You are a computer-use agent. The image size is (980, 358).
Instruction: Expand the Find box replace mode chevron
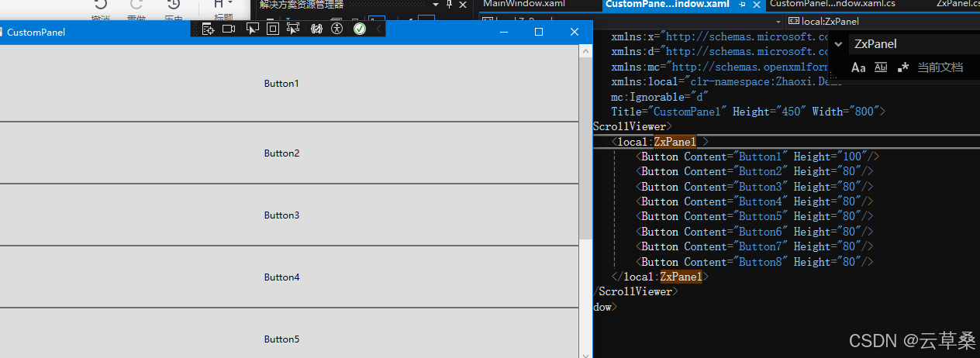pos(838,44)
